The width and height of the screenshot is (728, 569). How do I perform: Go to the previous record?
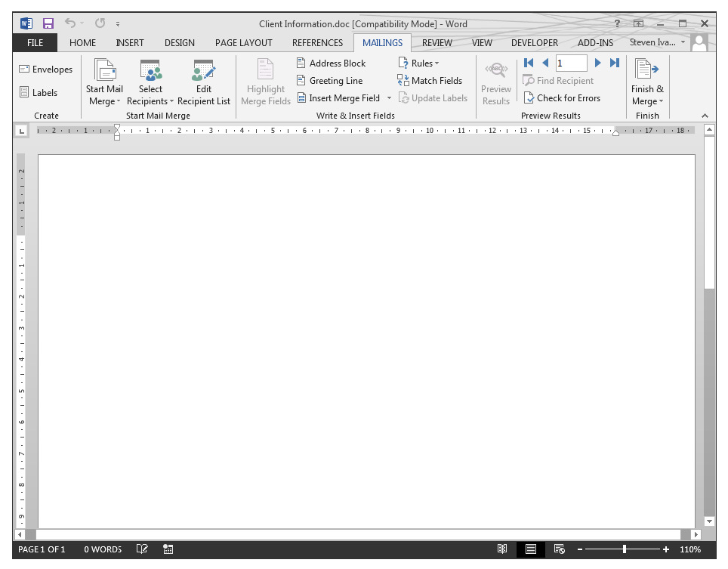pyautogui.click(x=545, y=63)
